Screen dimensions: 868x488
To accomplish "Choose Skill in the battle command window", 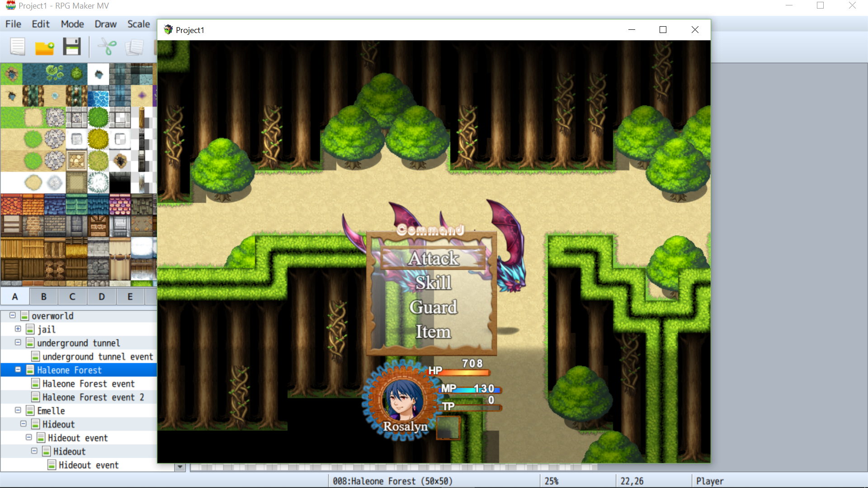I will 433,283.
